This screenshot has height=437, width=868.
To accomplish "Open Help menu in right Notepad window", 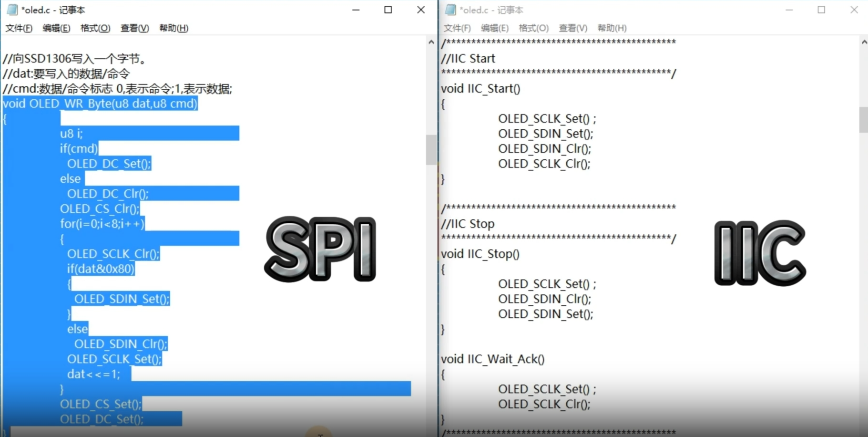I will coord(612,28).
